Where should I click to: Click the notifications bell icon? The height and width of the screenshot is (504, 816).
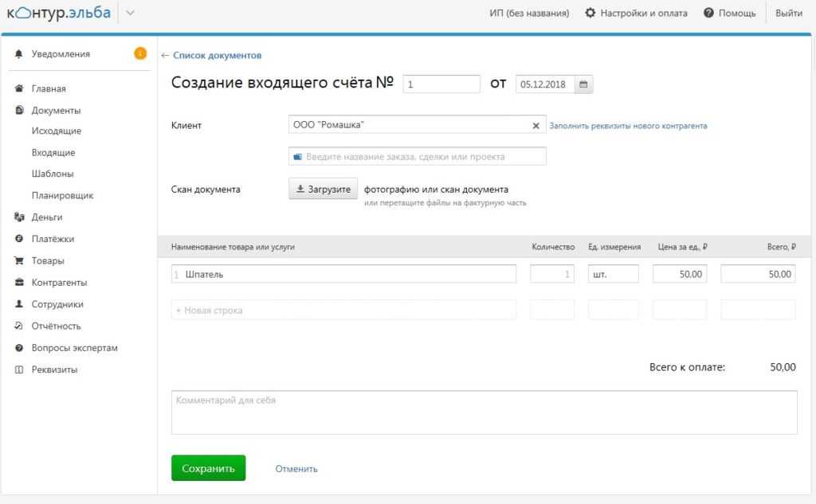click(19, 54)
